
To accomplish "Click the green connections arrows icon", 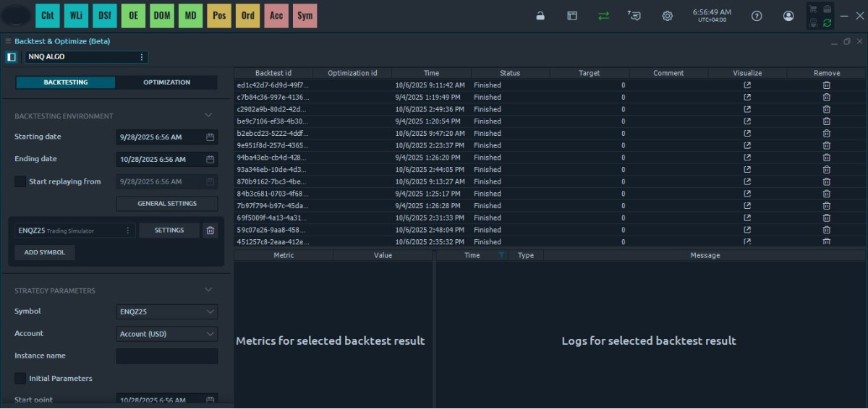I will pos(603,16).
